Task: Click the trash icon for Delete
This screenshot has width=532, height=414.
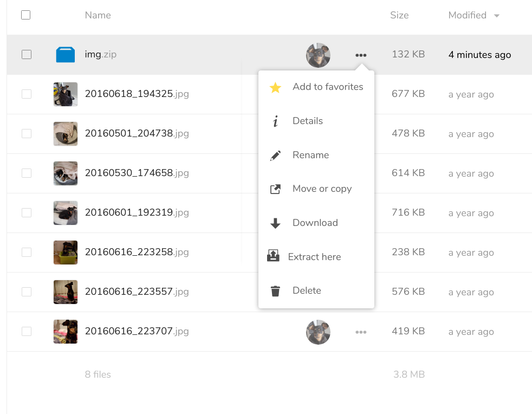Action: (x=275, y=291)
